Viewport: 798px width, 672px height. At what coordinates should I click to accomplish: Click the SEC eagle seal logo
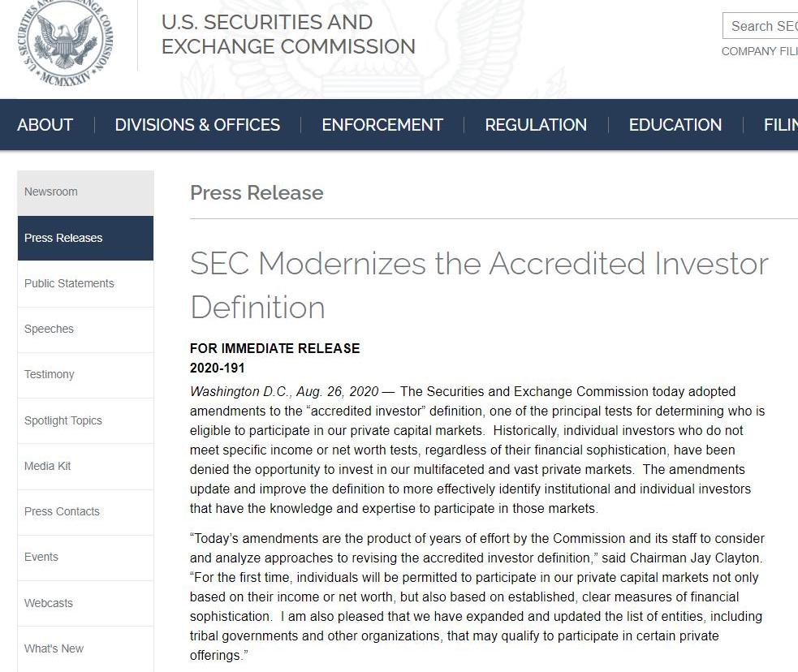click(x=66, y=41)
